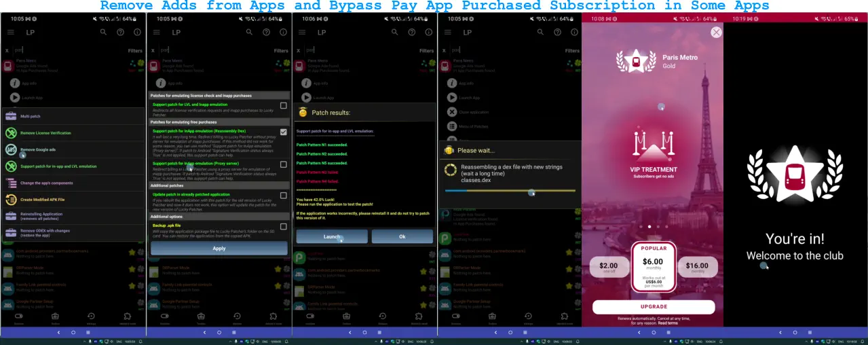This screenshot has width=868, height=345.
Task: Tap page indicator dots under VIP Treatment
Action: point(654,227)
